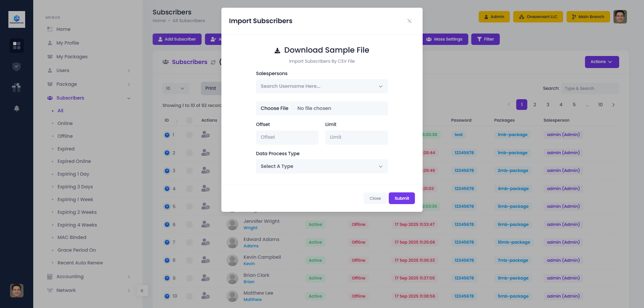Open notifications bell icon
This screenshot has width=644, height=308.
pos(16,108)
